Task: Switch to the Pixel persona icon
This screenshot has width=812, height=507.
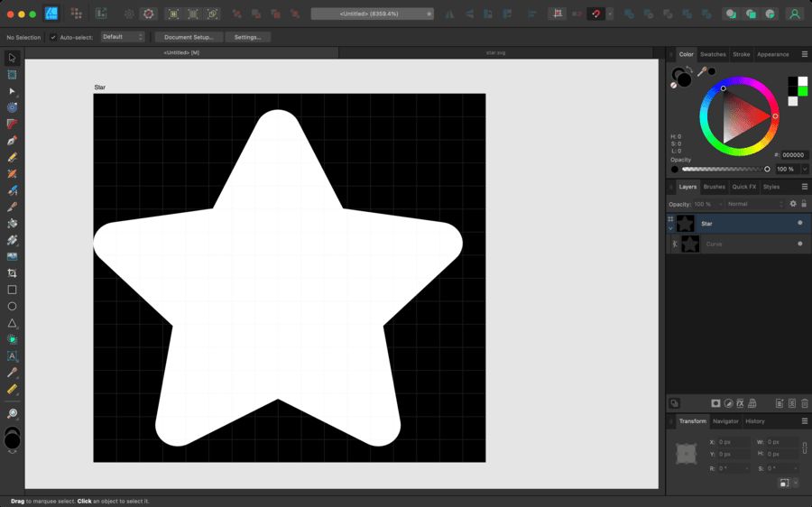Action: pyautogui.click(x=76, y=14)
